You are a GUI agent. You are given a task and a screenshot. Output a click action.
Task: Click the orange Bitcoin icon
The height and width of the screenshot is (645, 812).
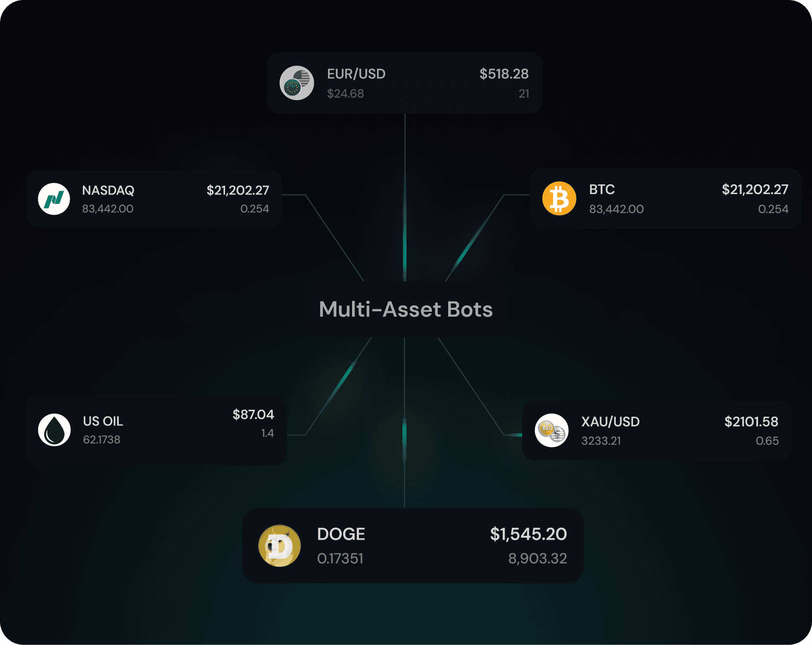(559, 198)
